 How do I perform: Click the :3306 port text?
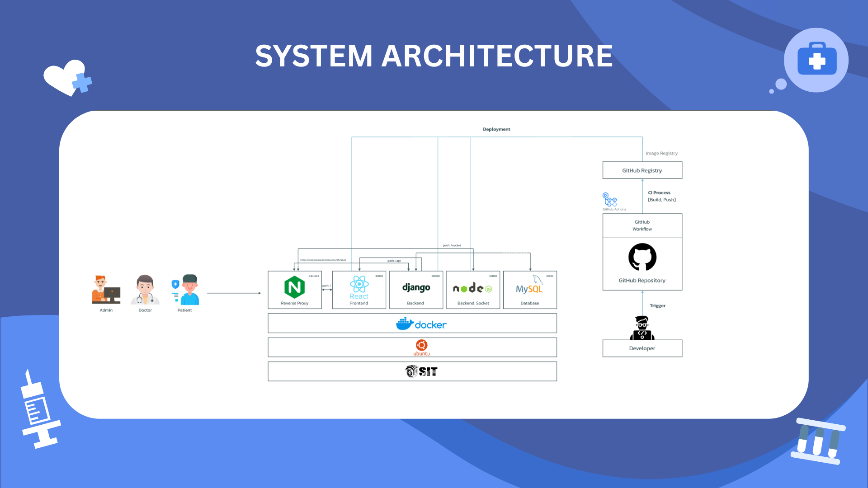[549, 276]
